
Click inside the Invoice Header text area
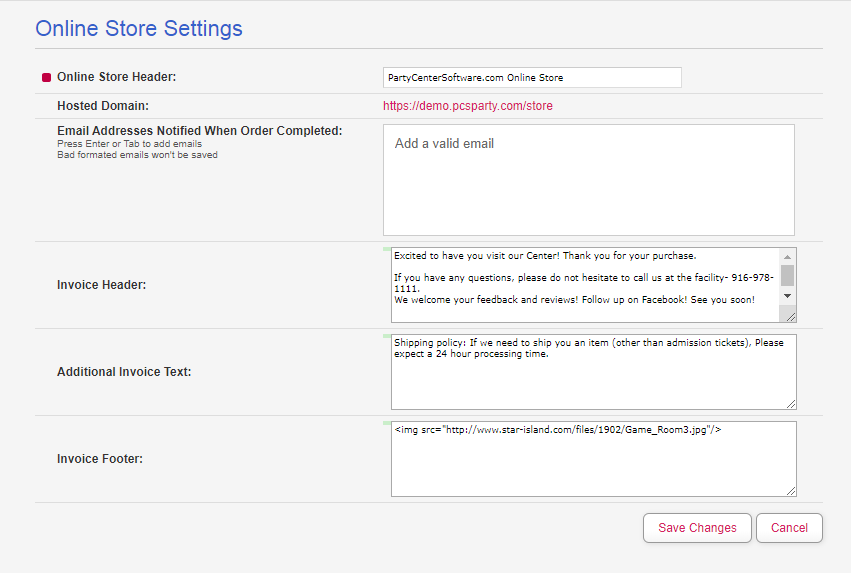585,285
